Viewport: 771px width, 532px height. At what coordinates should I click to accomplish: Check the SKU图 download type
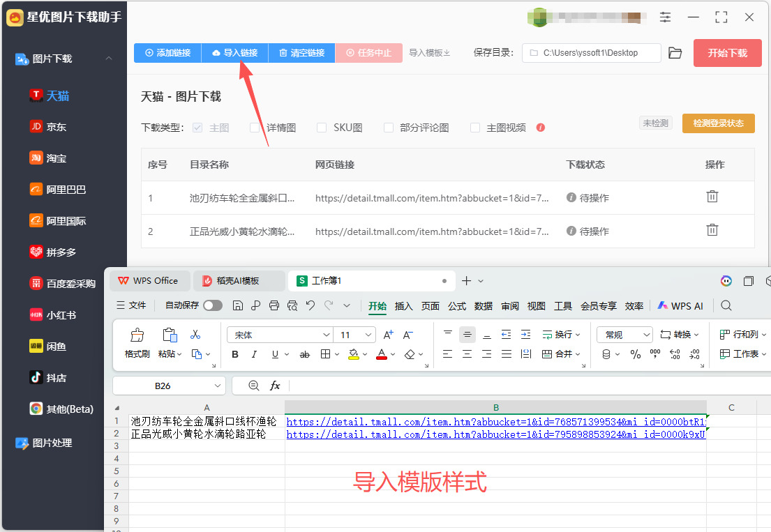coord(322,128)
